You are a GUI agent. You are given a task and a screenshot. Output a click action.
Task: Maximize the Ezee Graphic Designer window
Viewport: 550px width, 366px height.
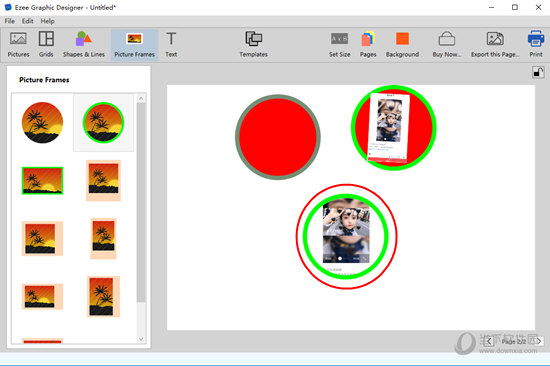tap(515, 7)
